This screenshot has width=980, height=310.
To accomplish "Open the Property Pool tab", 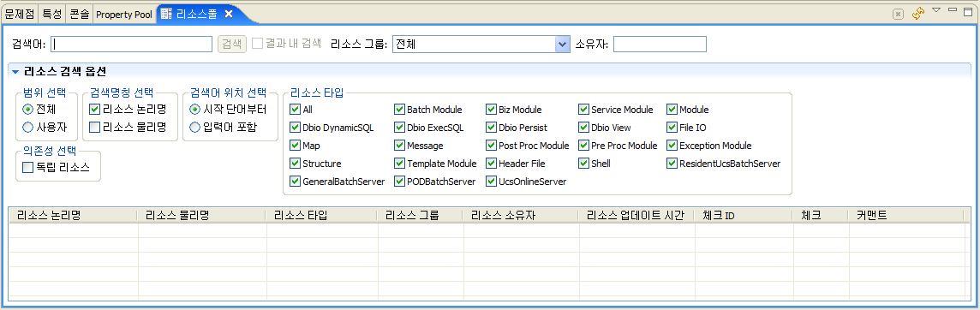I will pyautogui.click(x=123, y=14).
